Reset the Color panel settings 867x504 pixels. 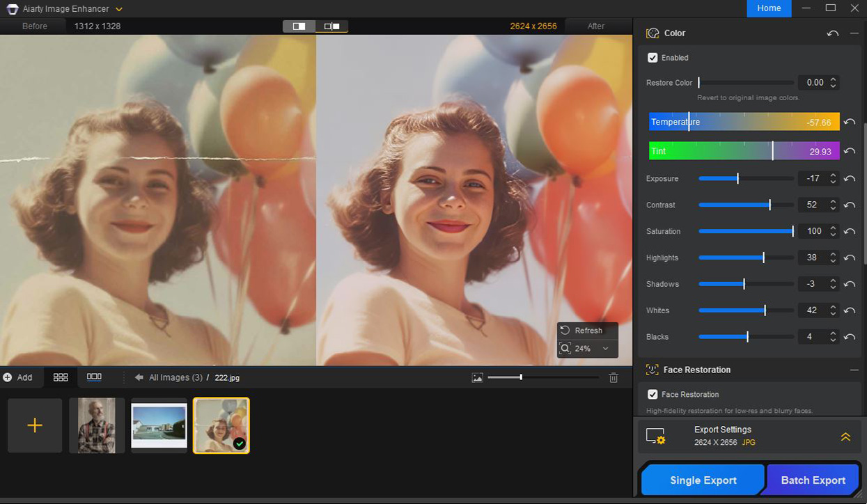[x=832, y=33]
